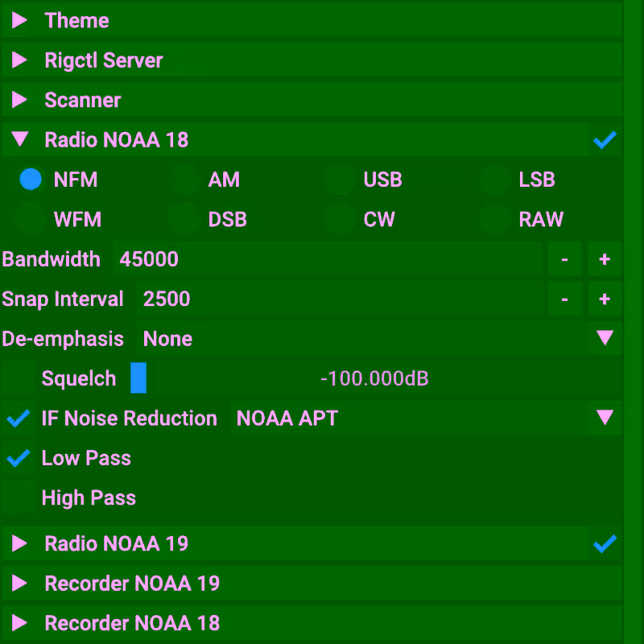Viewport: 644px width, 644px height.
Task: Select the WFM demodulation mode
Action: tap(31, 219)
